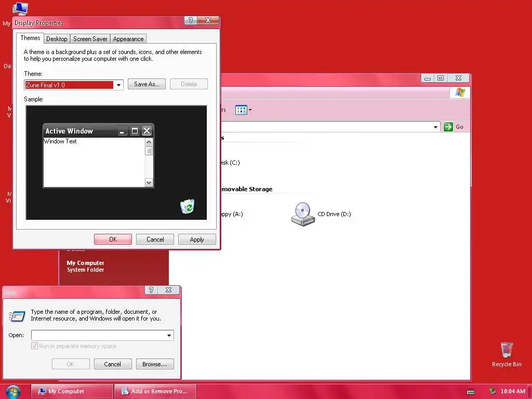Click the disabled OK button in Run

71,364
